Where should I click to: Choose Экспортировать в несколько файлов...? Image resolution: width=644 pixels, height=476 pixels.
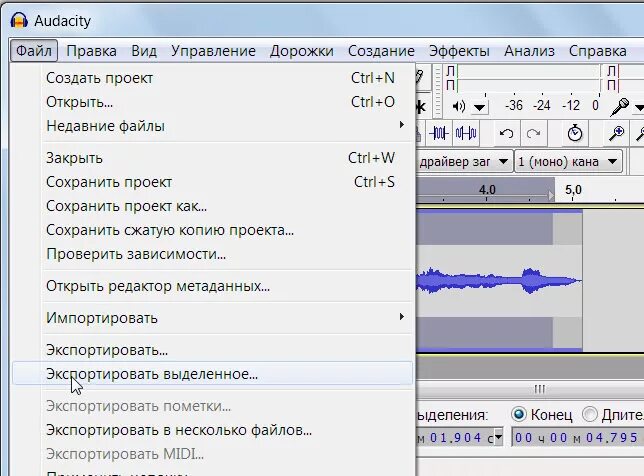pyautogui.click(x=212, y=430)
